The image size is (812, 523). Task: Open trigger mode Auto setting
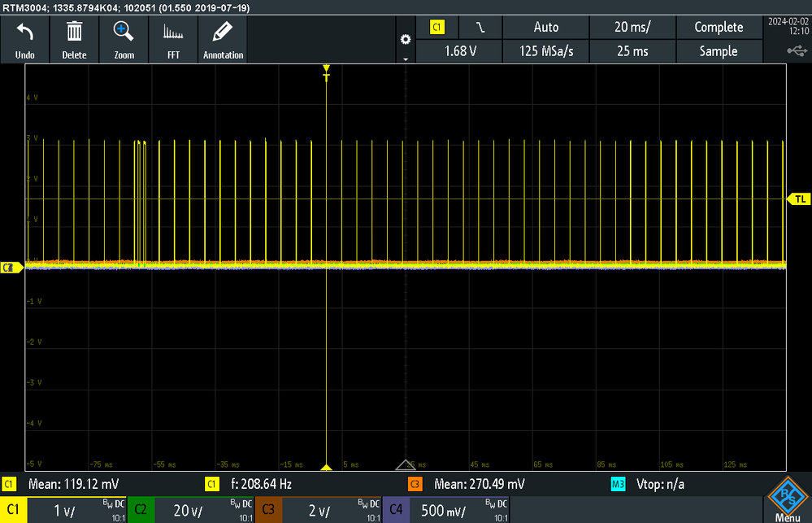coord(546,27)
